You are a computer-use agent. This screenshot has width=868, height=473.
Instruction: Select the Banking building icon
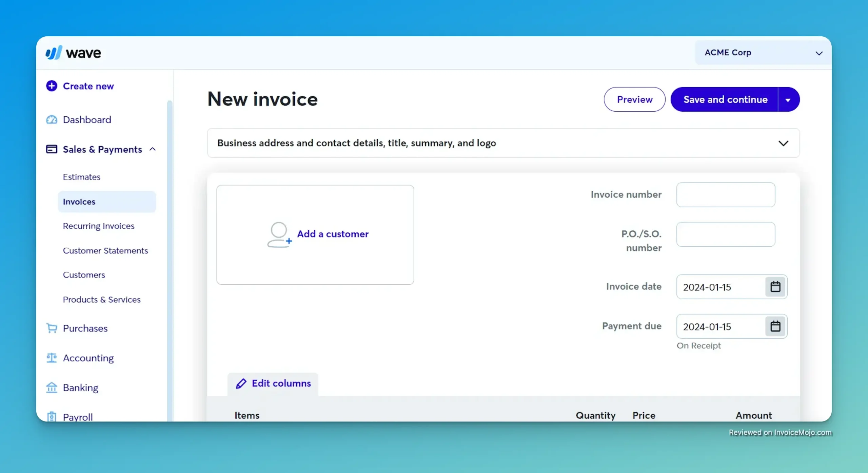[x=52, y=387]
